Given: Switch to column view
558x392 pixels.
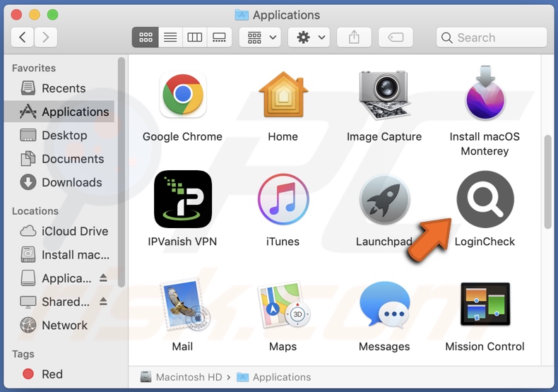Looking at the screenshot, I should 195,37.
